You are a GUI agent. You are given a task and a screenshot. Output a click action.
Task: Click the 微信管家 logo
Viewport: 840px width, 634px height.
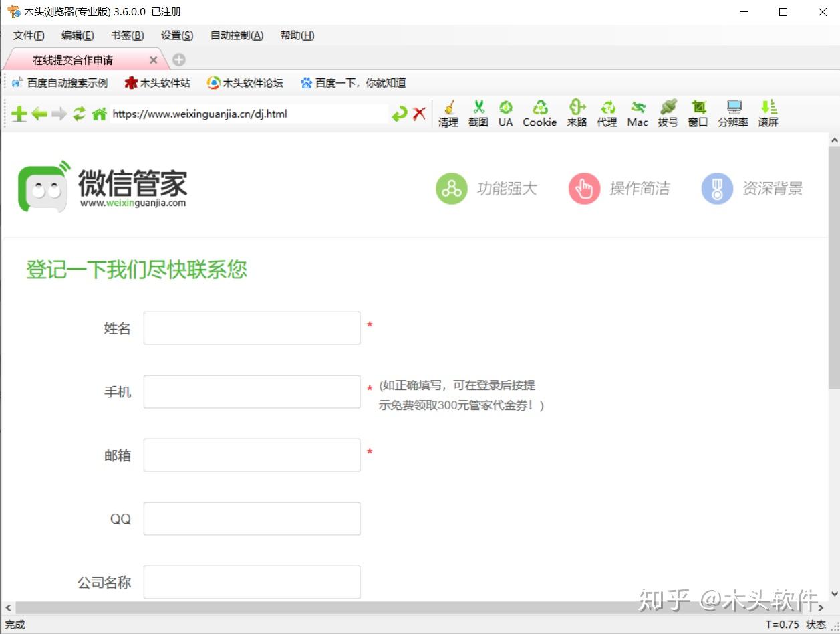(x=102, y=186)
